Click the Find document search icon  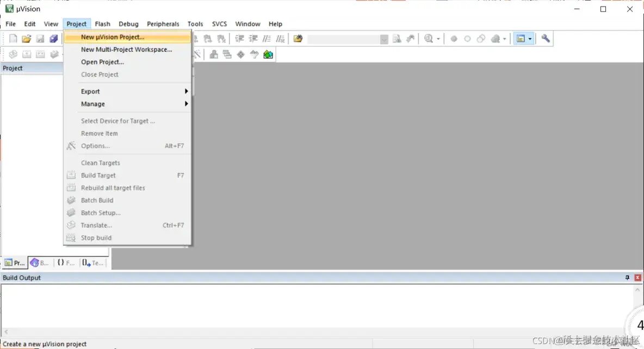[397, 39]
